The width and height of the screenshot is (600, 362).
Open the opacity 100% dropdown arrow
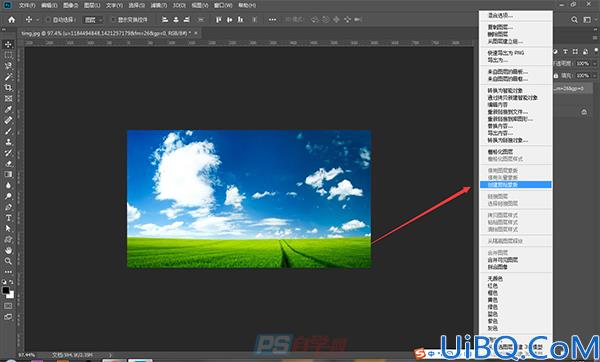[x=595, y=63]
